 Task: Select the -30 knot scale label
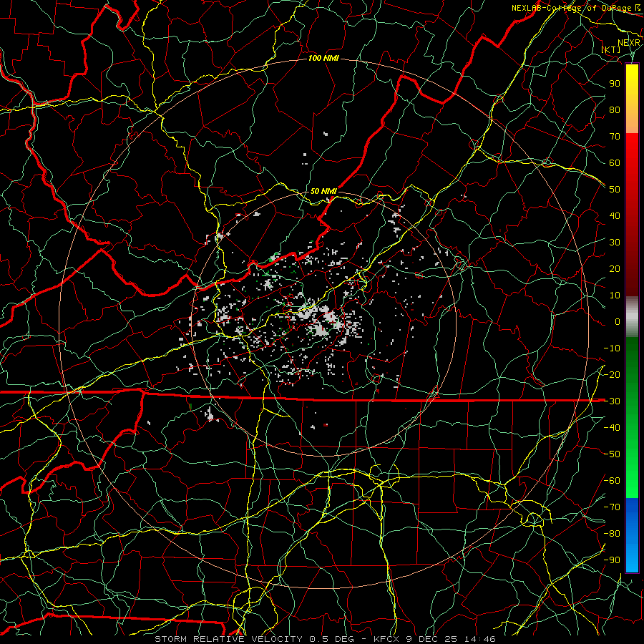pos(612,401)
